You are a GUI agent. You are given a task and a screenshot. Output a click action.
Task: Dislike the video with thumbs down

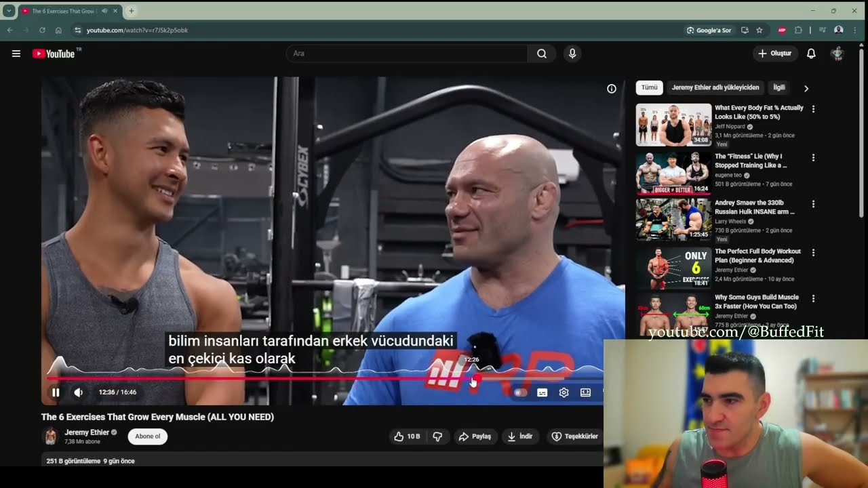pos(437,436)
